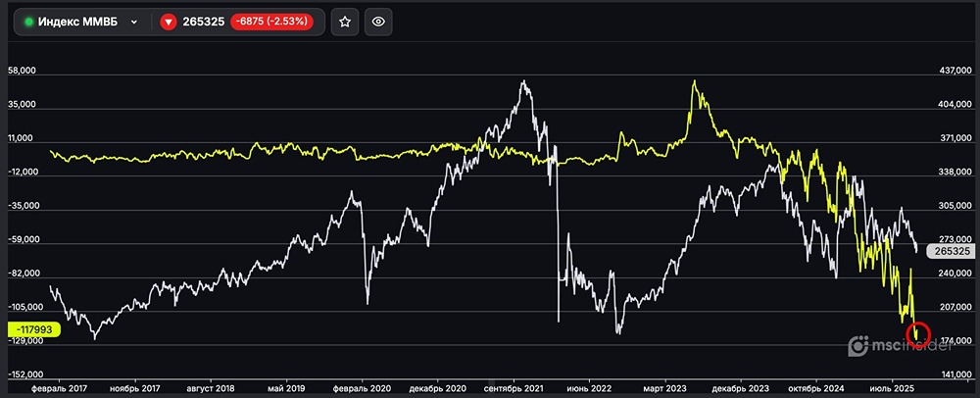Select the февраль 2017 date label
The width and height of the screenshot is (980, 398).
coord(59,387)
